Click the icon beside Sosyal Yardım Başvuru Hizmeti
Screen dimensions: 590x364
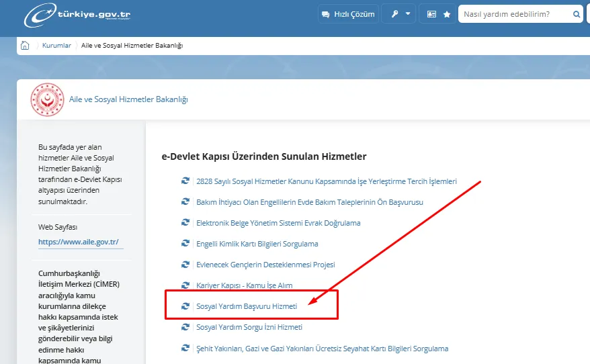(185, 306)
